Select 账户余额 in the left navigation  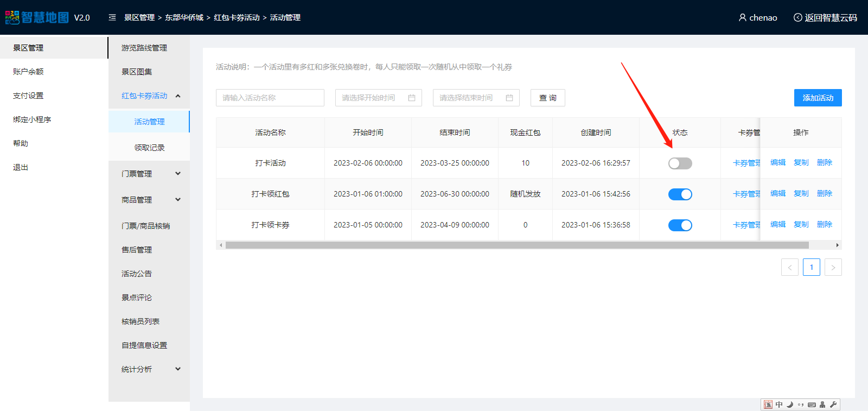tap(28, 72)
